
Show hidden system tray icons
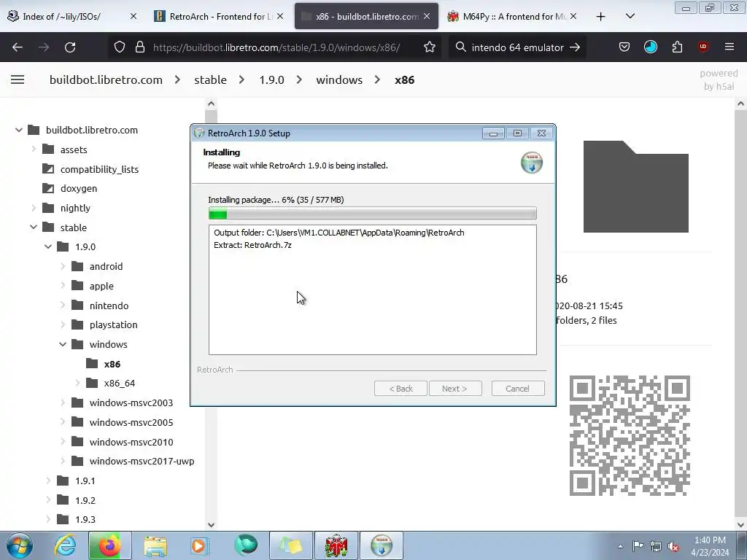tap(620, 546)
